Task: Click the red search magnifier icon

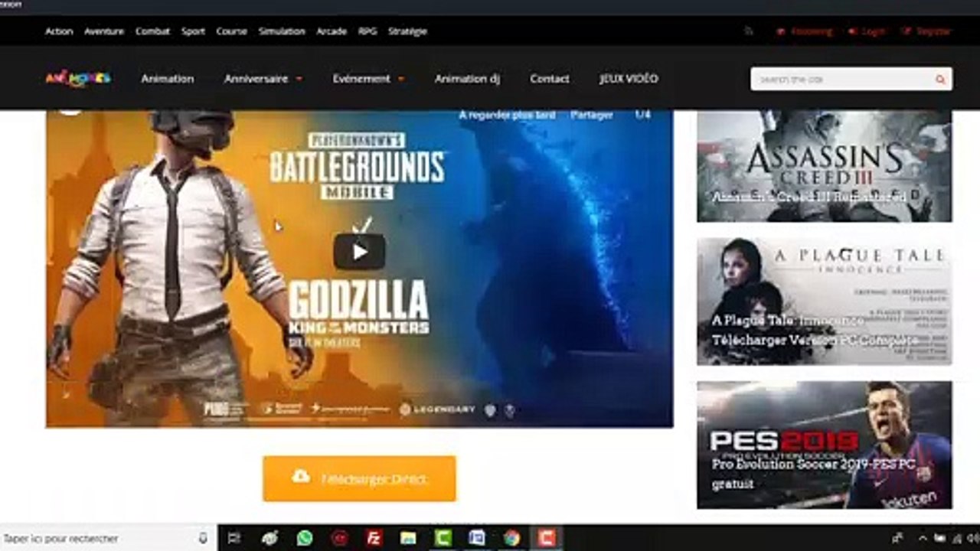Action: (940, 79)
